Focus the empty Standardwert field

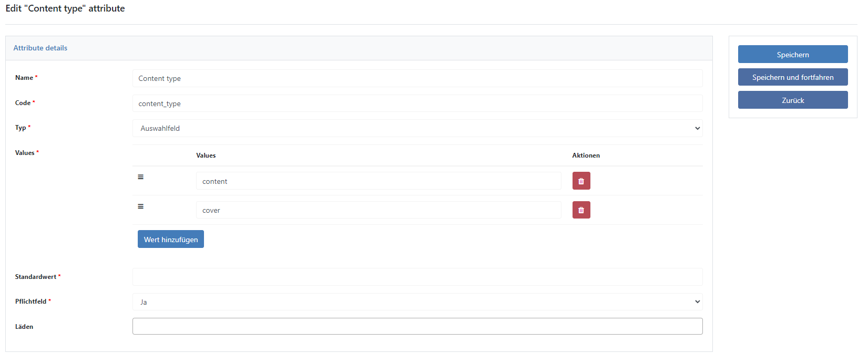tap(417, 277)
